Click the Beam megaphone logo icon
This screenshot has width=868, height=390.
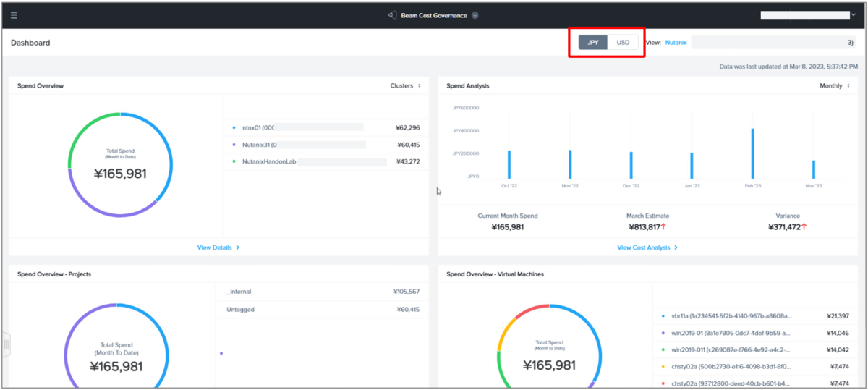pos(392,15)
